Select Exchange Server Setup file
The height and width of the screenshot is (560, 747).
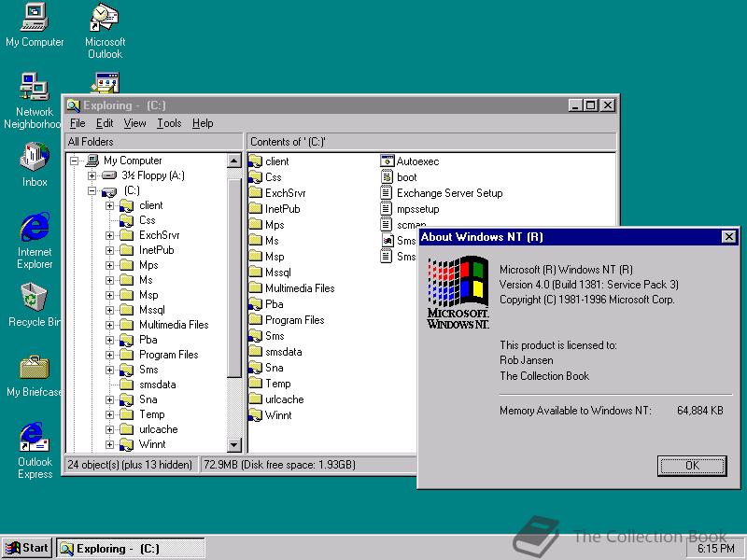[x=442, y=193]
